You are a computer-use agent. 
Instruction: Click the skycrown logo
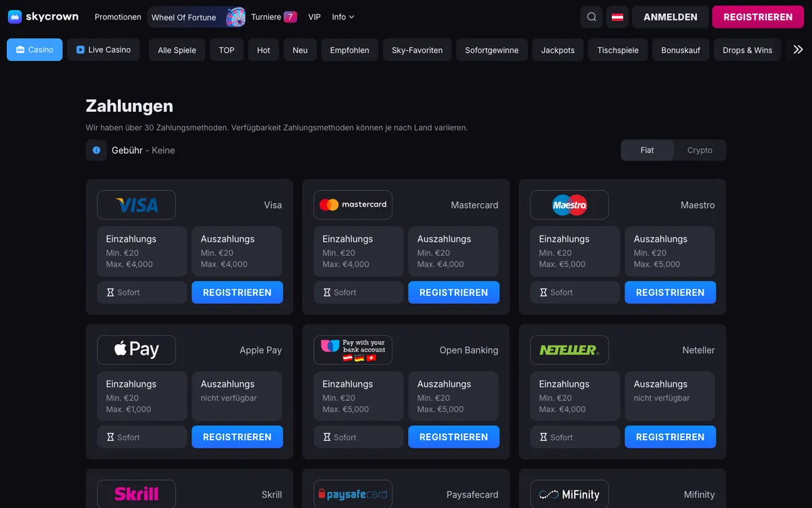[43, 17]
